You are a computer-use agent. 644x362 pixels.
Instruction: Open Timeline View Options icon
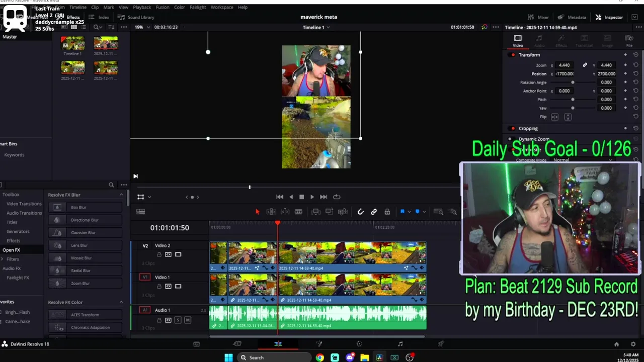tap(141, 212)
